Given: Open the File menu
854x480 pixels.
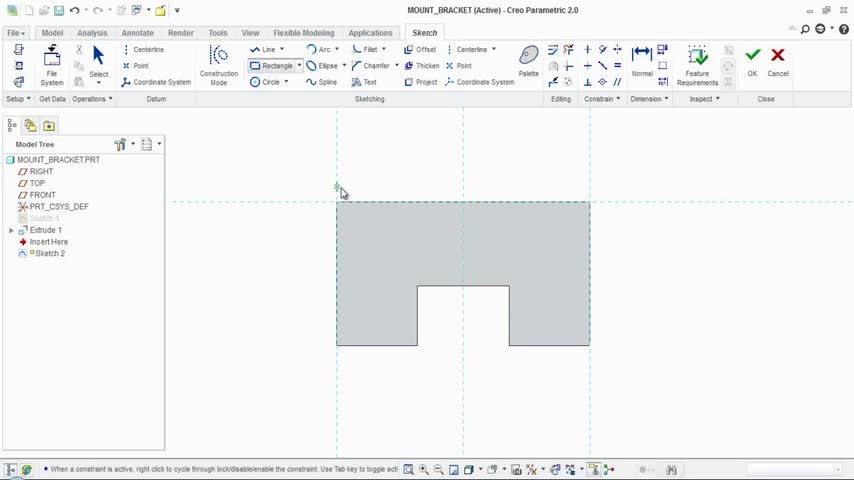Looking at the screenshot, I should (16, 33).
